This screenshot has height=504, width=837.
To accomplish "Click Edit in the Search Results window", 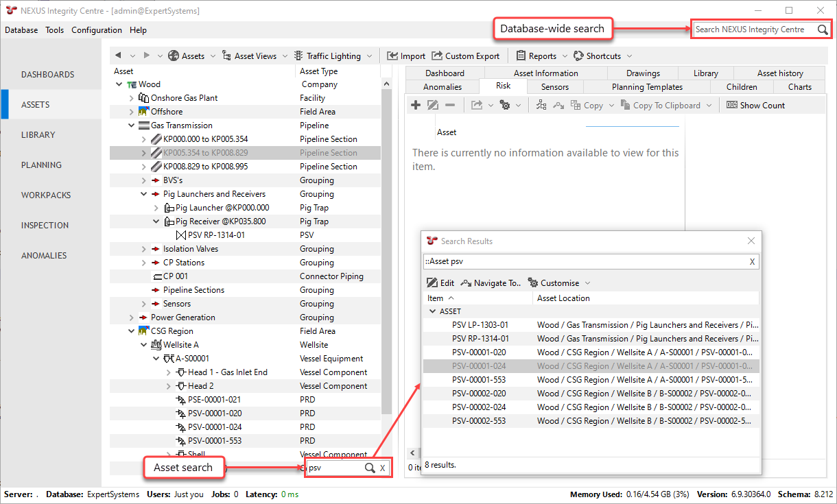I will pyautogui.click(x=440, y=283).
